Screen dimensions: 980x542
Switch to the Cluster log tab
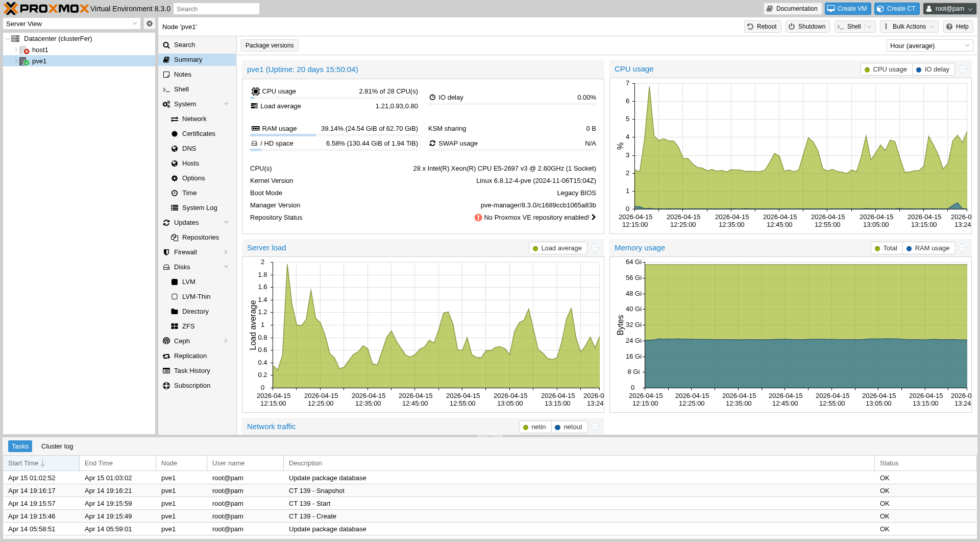tap(57, 446)
